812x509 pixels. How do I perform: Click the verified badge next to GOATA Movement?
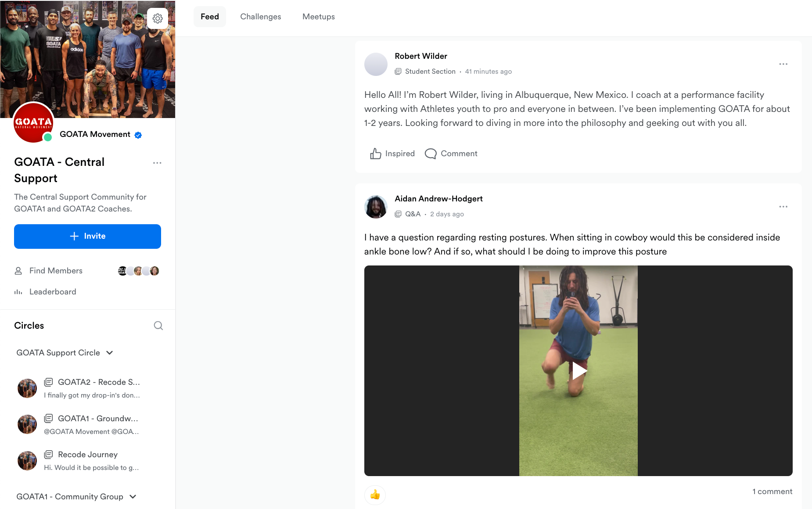pos(138,135)
